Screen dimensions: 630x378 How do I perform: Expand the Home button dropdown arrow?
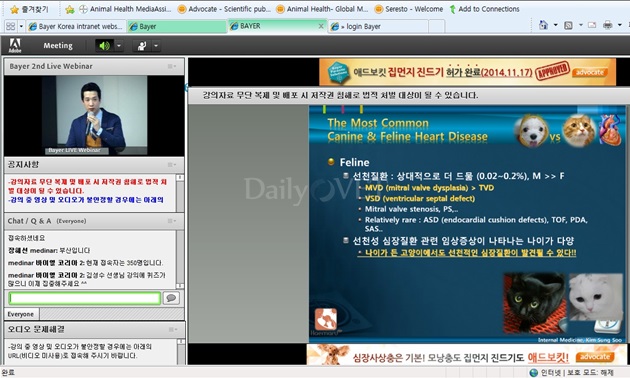tap(555, 25)
